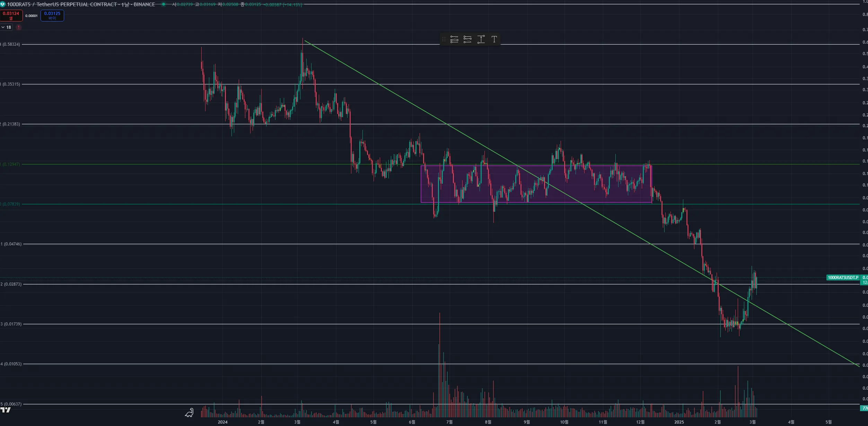Click the green market status dot
Image resolution: width=868 pixels, height=426 pixels.
[164, 5]
